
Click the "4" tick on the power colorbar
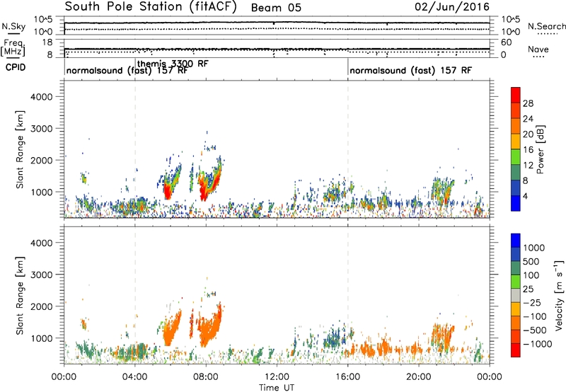coord(526,196)
